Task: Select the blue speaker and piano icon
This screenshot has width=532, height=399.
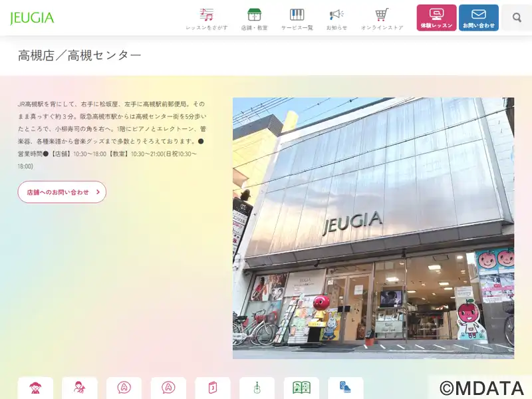Action: (345, 388)
